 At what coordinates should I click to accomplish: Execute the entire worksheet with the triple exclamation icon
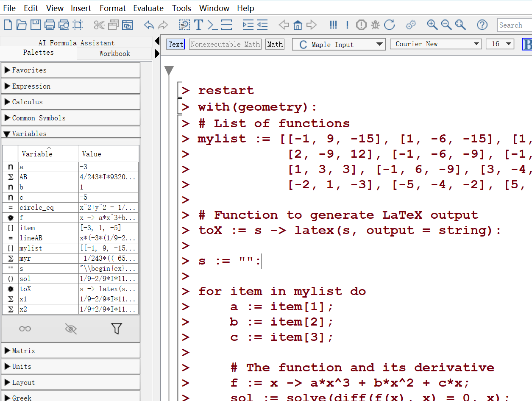pos(333,25)
